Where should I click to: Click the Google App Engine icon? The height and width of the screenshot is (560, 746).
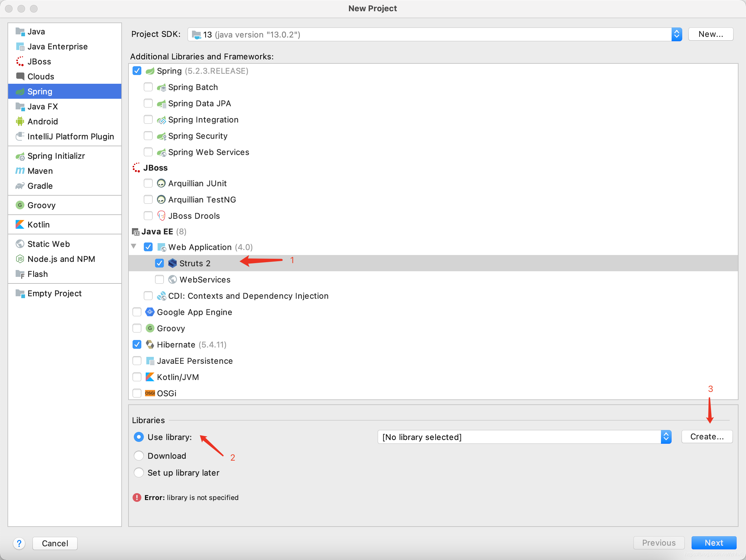coord(150,312)
